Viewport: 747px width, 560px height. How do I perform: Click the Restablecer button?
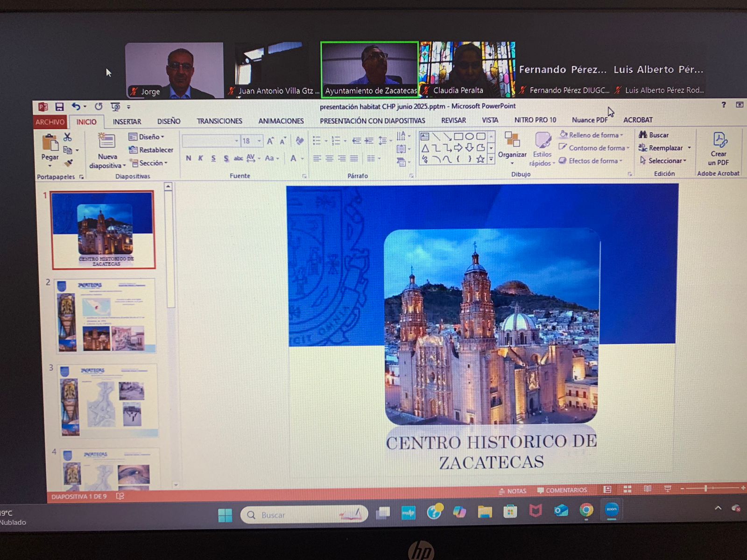[x=151, y=150]
